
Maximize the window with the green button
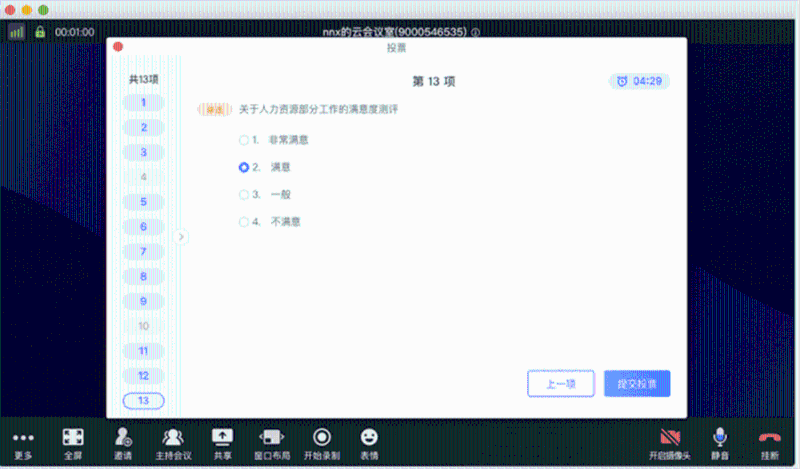pyautogui.click(x=44, y=10)
